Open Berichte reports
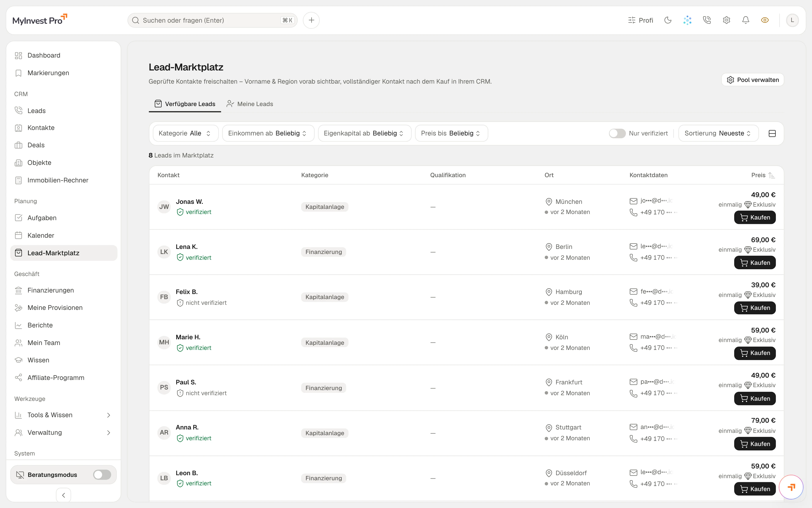 pyautogui.click(x=63, y=325)
